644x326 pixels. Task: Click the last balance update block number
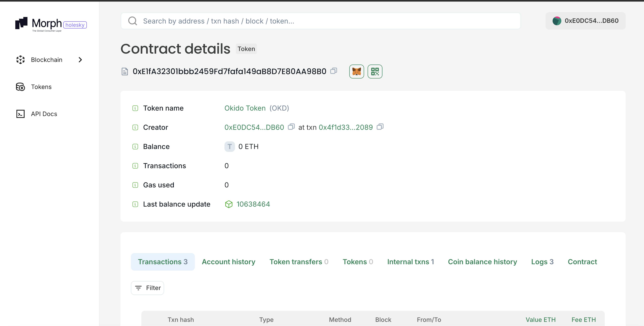point(253,204)
